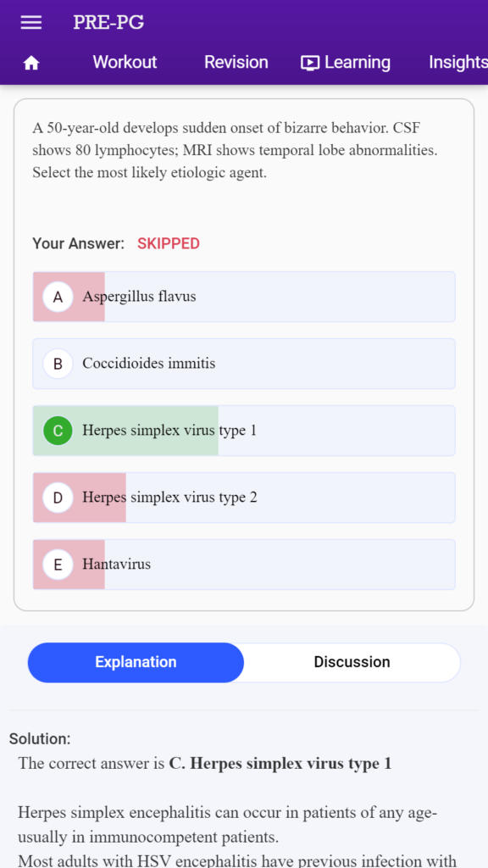Viewport: 488px width, 868px height.
Task: Choose Aspergillus flavus answer row
Action: [244, 297]
